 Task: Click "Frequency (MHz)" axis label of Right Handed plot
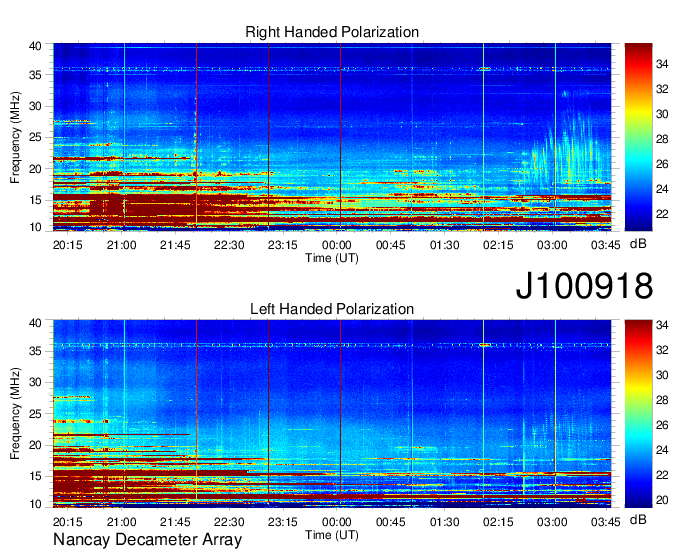click(15, 137)
